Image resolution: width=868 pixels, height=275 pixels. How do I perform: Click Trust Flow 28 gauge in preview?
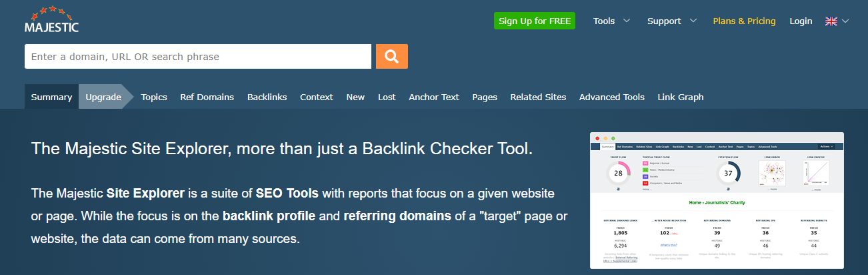[x=619, y=174]
